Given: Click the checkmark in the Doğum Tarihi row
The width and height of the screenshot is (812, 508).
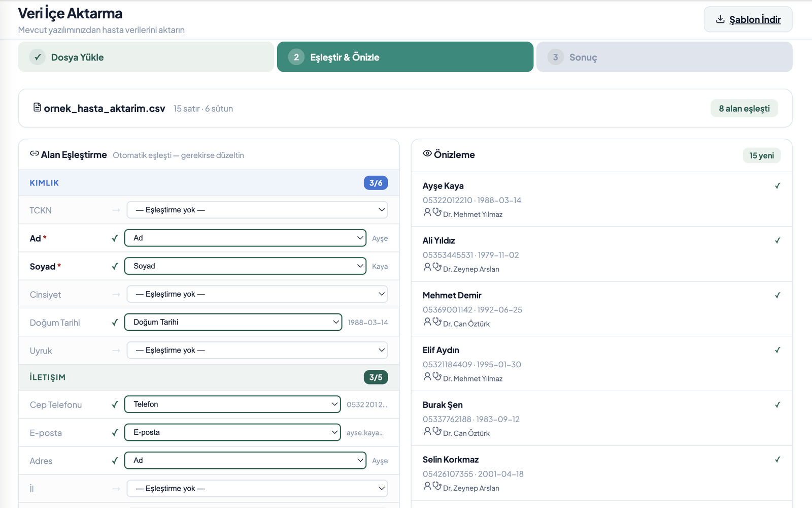Looking at the screenshot, I should pos(115,323).
